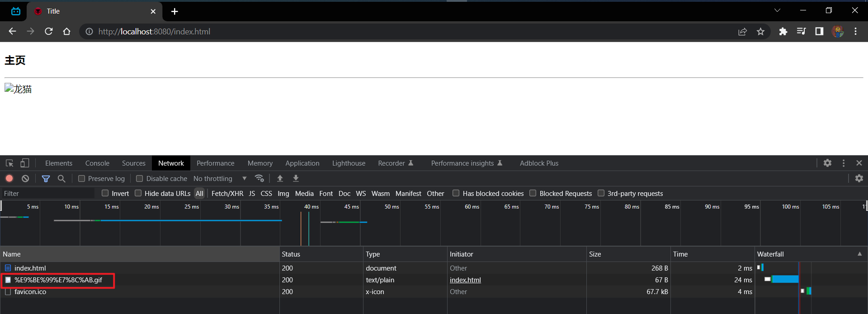Activate the inspect element picker
The width and height of the screenshot is (868, 314).
pyautogui.click(x=9, y=163)
